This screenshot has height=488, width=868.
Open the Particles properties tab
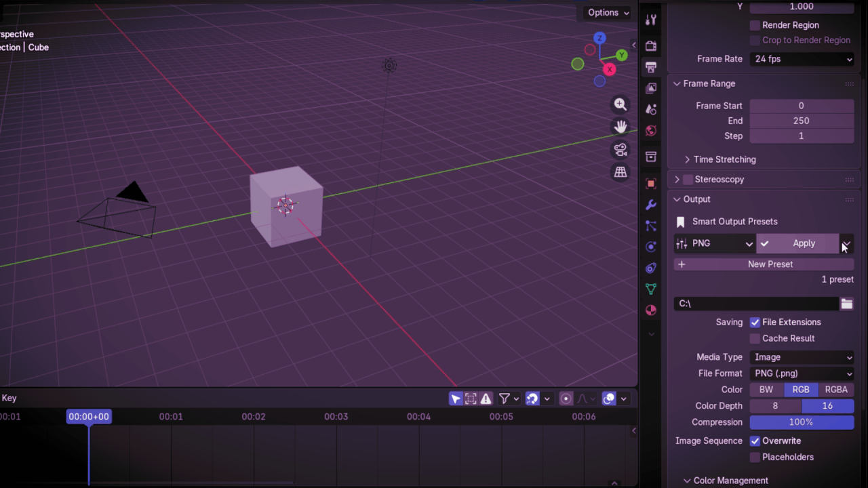tap(651, 226)
